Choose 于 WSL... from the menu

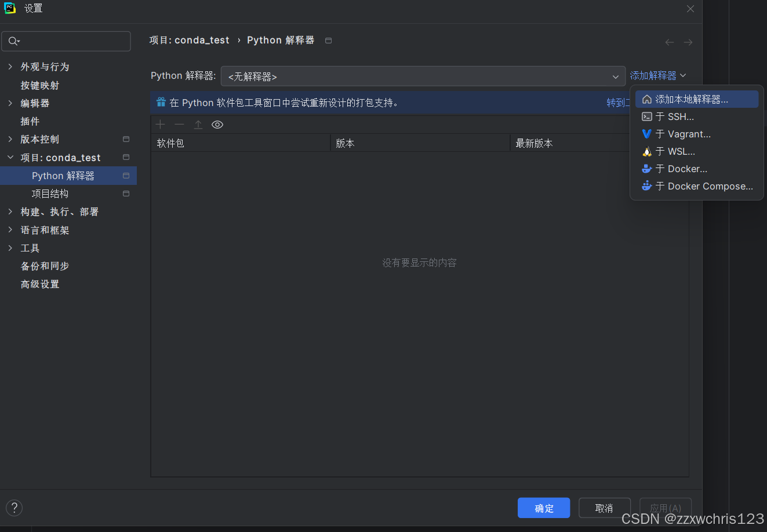tap(697, 151)
